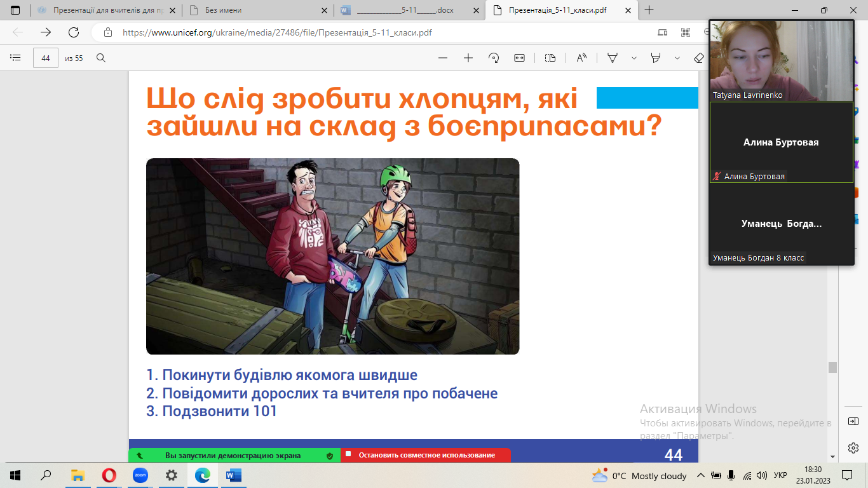Viewport: 868px width, 488px height.
Task: Expand the Highlight options dropdown
Action: (x=677, y=58)
